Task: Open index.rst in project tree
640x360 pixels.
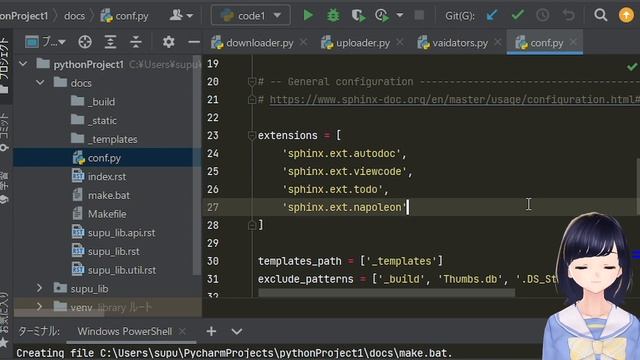Action: pyautogui.click(x=107, y=177)
